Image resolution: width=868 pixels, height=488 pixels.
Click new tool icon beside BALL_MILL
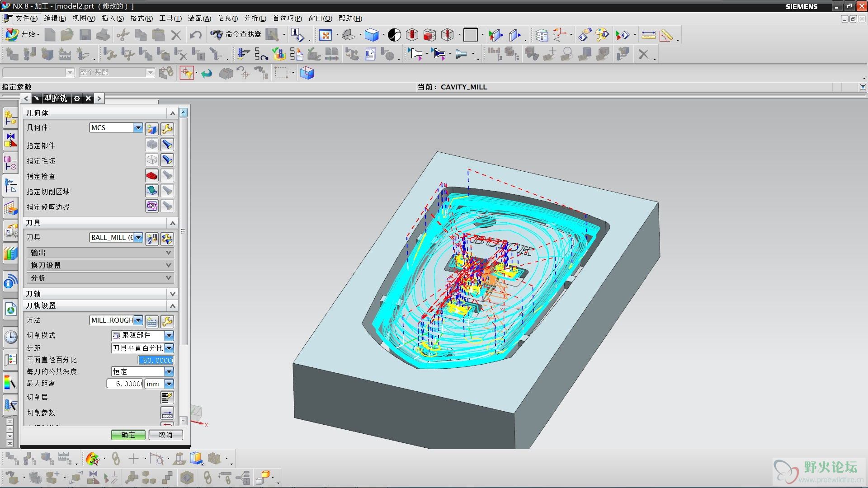coord(152,238)
